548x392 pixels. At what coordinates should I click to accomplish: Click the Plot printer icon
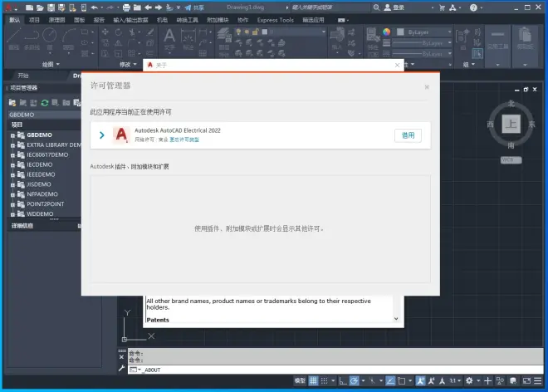pyautogui.click(x=126, y=7)
